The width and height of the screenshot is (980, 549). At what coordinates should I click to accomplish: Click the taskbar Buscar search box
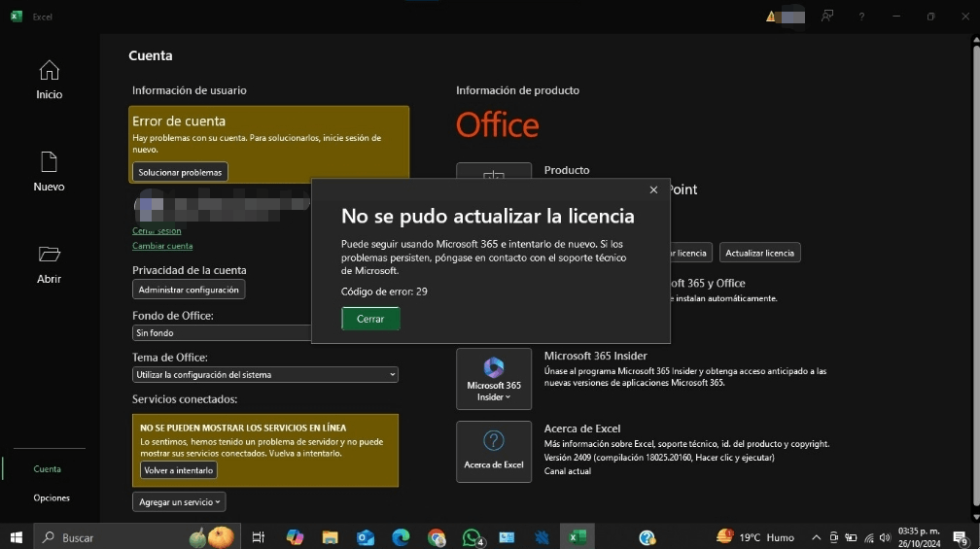coord(137,537)
